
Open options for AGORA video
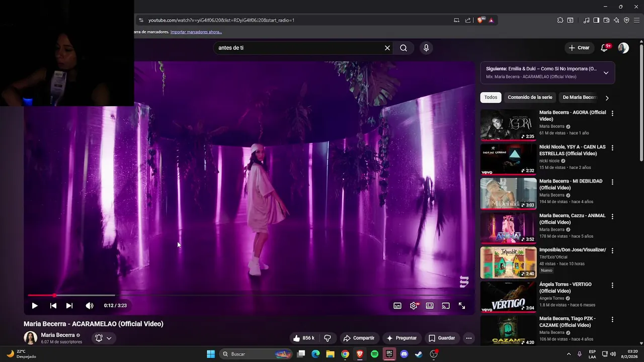[612, 114]
